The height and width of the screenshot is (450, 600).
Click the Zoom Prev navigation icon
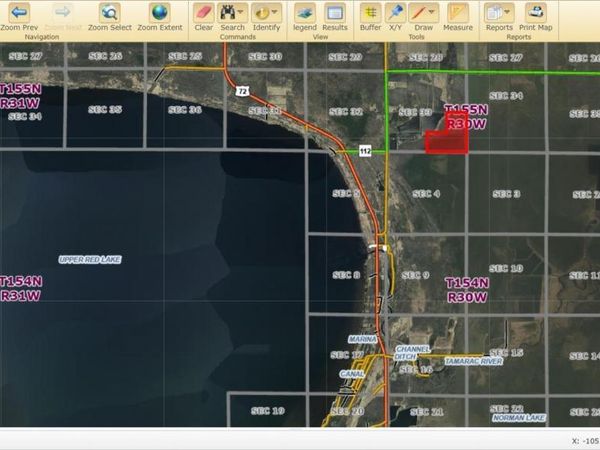point(19,13)
